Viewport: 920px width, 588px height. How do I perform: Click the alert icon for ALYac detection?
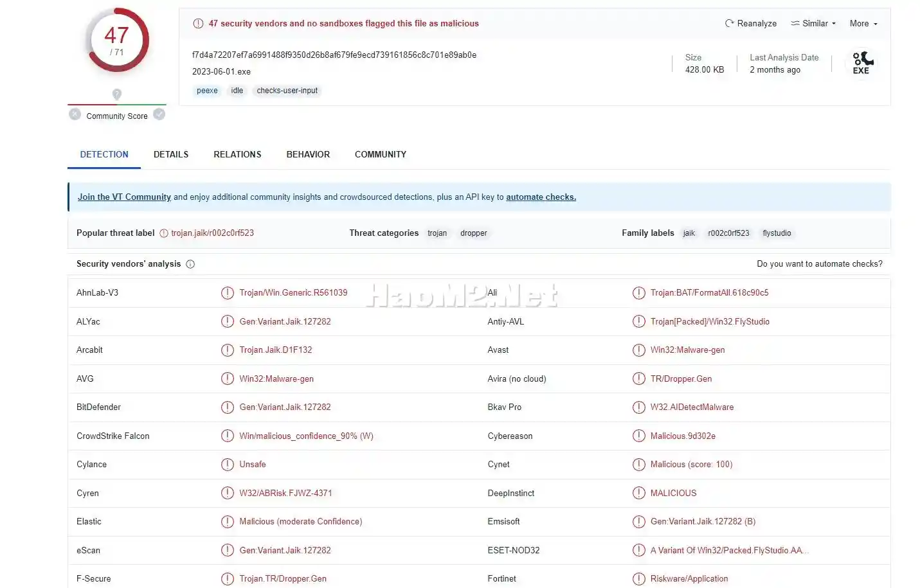pyautogui.click(x=228, y=321)
